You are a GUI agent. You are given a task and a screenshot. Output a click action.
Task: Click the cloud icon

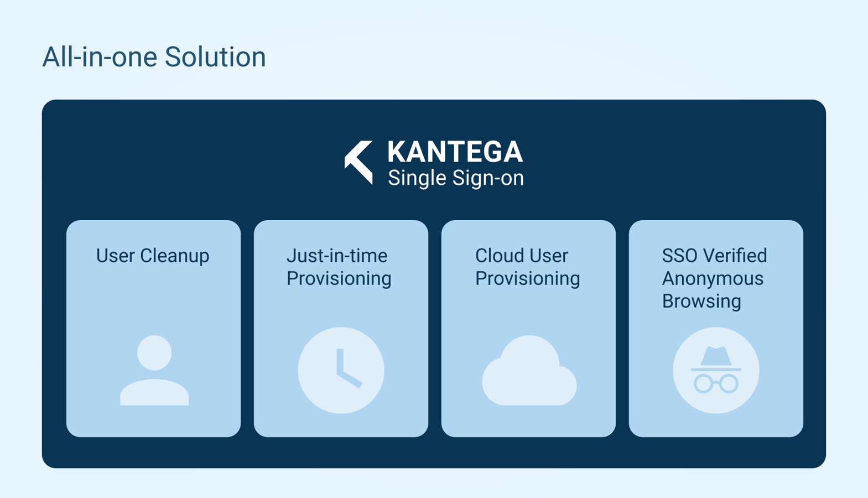coord(529,370)
